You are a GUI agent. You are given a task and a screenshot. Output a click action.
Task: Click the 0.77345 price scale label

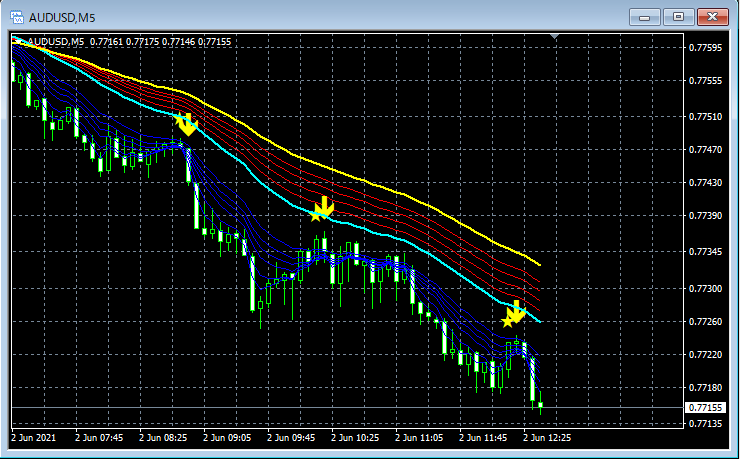[x=705, y=251]
